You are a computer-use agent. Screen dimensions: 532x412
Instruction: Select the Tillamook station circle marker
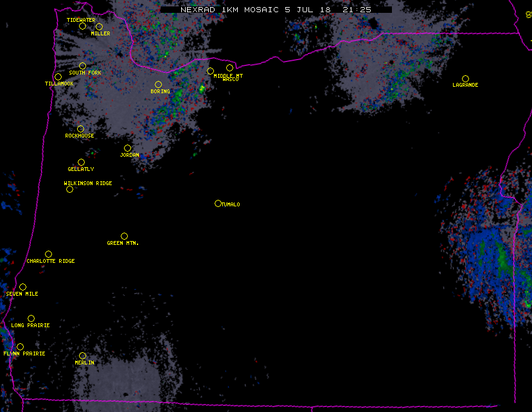[58, 77]
